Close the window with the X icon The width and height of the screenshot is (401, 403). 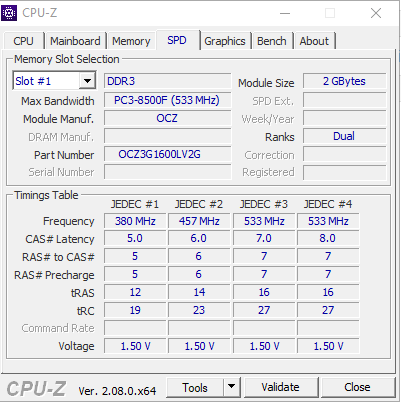pyautogui.click(x=376, y=13)
